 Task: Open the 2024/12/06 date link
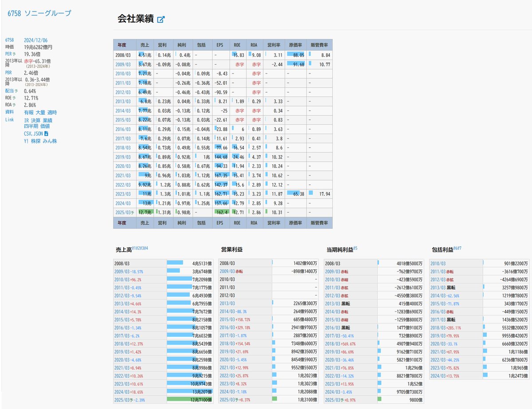click(x=36, y=40)
